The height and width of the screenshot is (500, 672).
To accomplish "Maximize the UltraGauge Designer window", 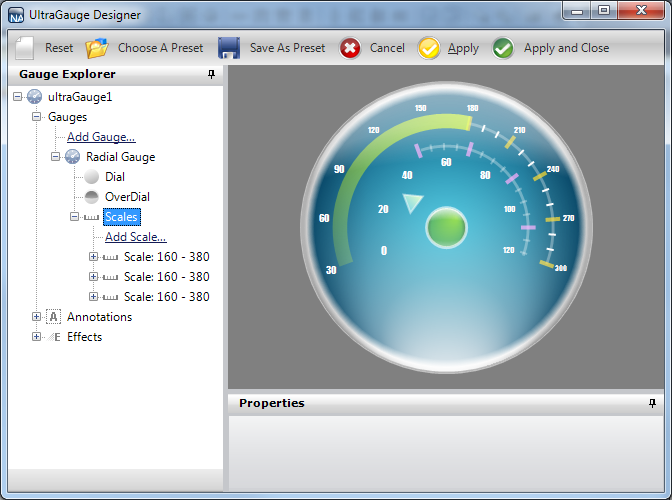I will click(x=604, y=10).
